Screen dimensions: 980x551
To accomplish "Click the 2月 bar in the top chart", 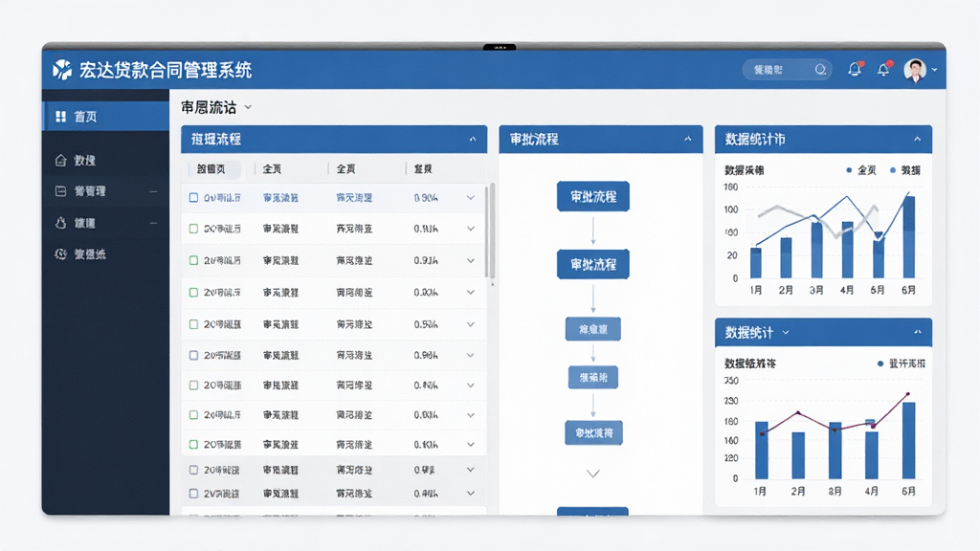I will click(x=786, y=258).
